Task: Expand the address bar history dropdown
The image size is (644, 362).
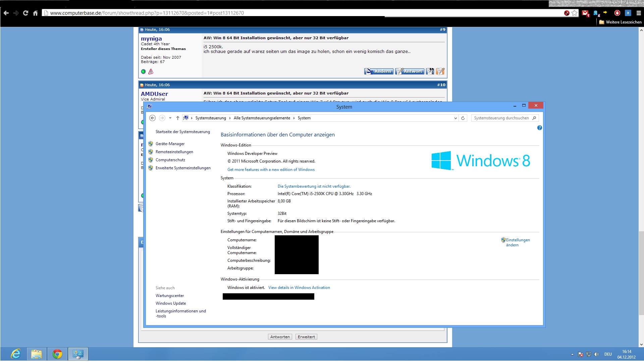Action: pos(455,118)
